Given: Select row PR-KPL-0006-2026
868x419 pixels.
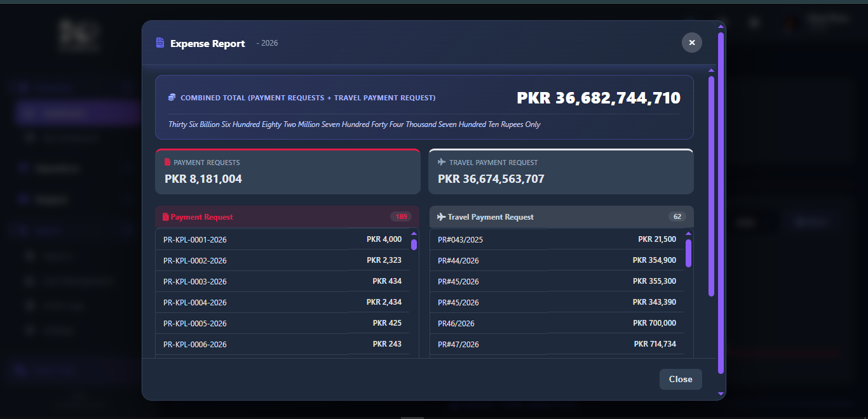Looking at the screenshot, I should coord(282,344).
